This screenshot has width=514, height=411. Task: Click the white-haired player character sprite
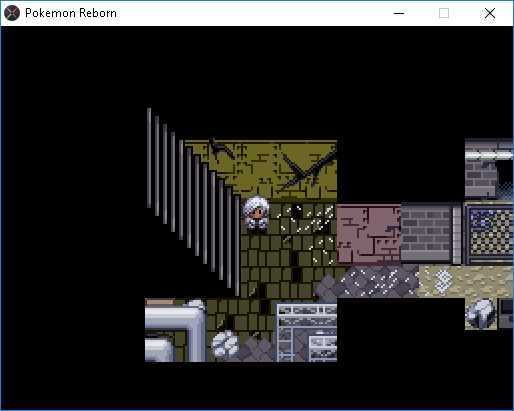tap(256, 214)
